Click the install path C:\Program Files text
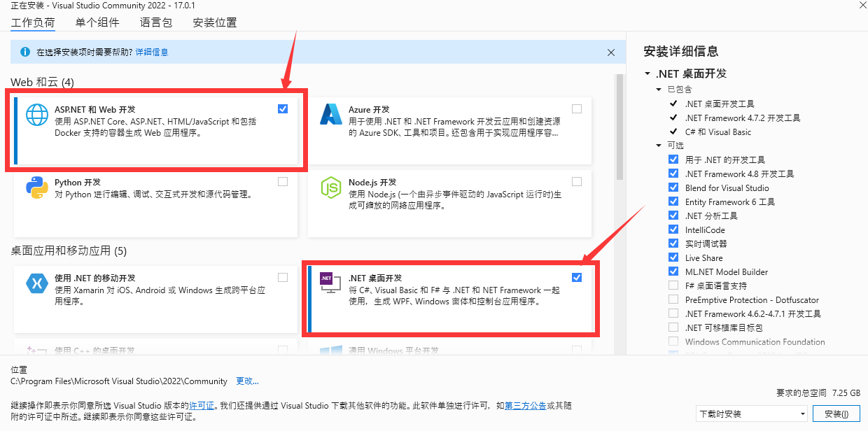868x431 pixels. [x=119, y=381]
